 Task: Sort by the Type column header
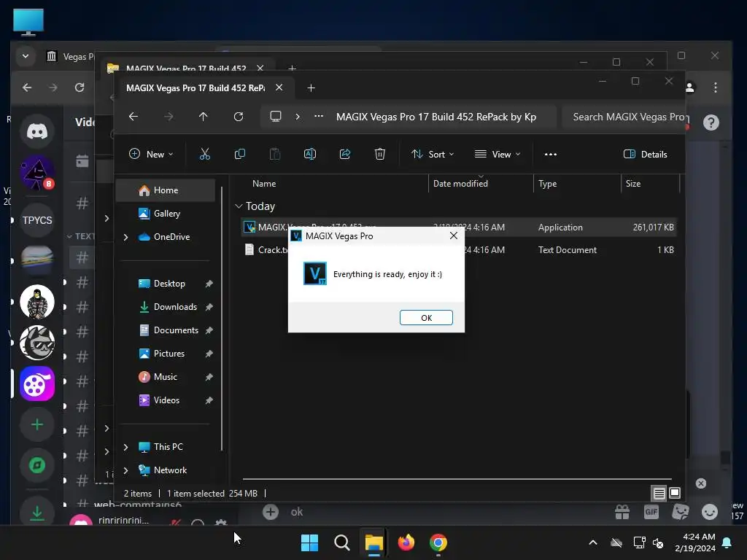pos(547,183)
